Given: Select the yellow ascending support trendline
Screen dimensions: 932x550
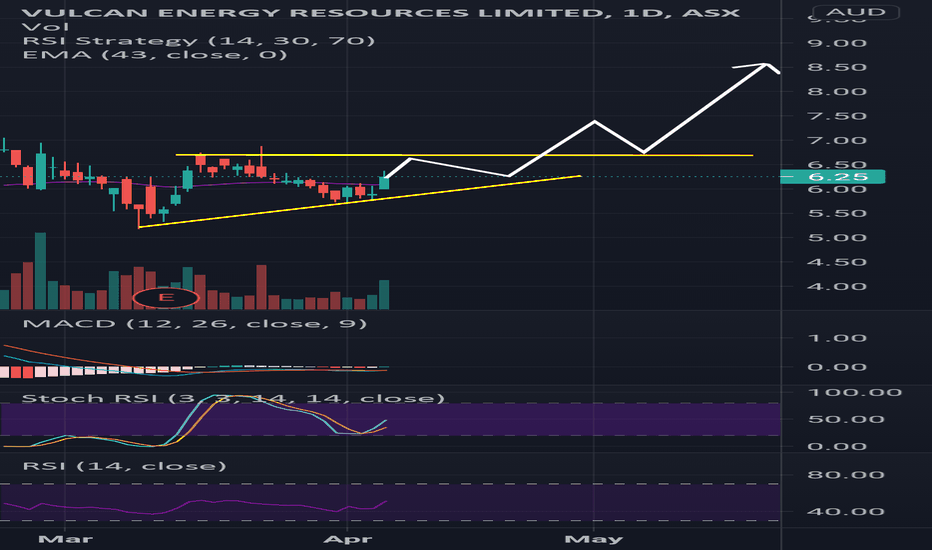Looking at the screenshot, I should (360, 202).
